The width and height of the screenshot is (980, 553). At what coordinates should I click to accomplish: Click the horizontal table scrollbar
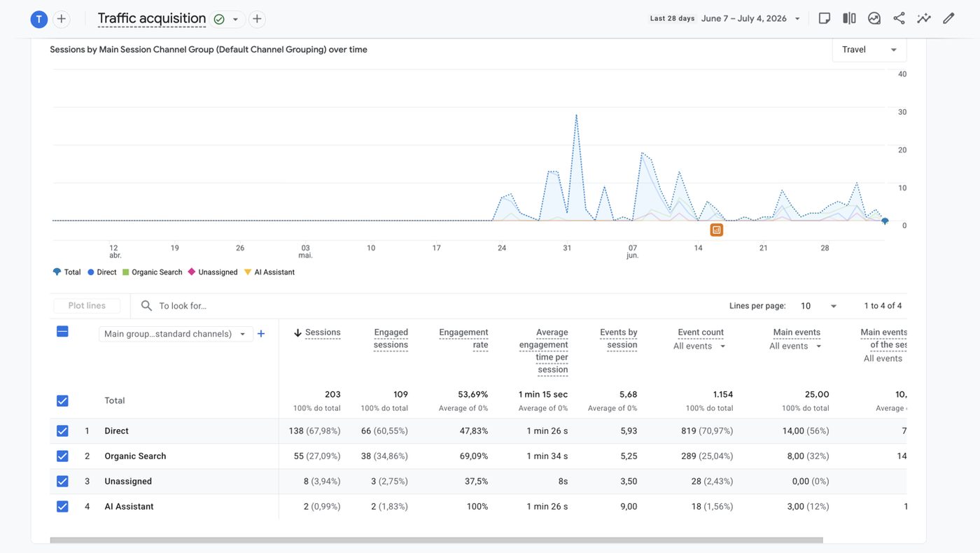point(437,540)
